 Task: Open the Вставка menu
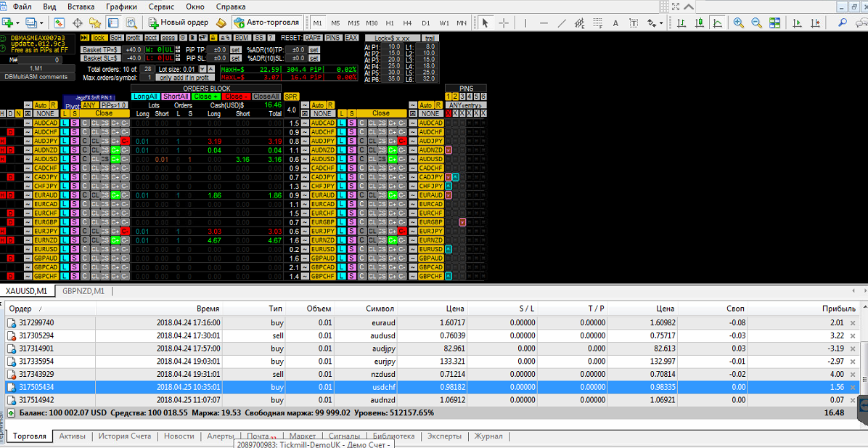(81, 7)
